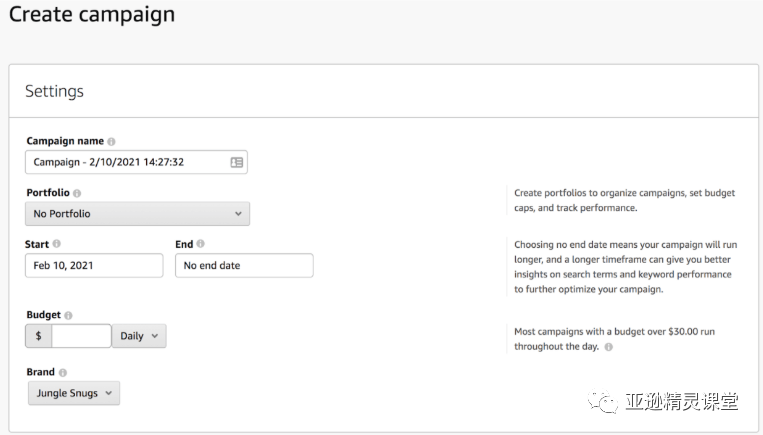Image resolution: width=763 pixels, height=435 pixels.
Task: Click the info icon beside Start label
Action: coord(56,244)
